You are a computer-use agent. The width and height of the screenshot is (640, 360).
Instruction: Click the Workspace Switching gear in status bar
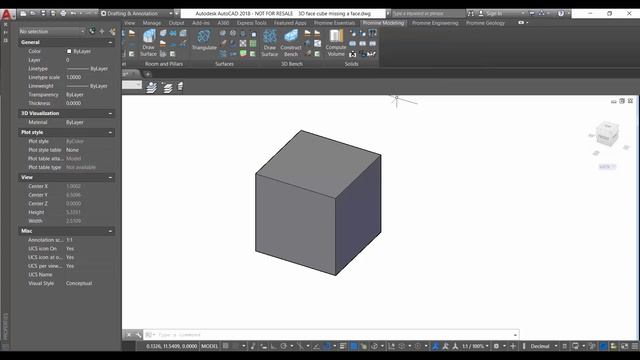pyautogui.click(x=496, y=346)
